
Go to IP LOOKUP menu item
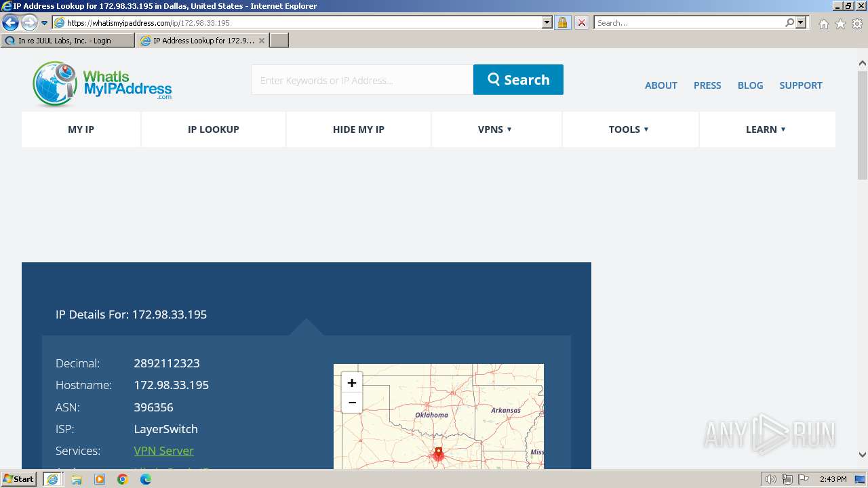click(214, 129)
